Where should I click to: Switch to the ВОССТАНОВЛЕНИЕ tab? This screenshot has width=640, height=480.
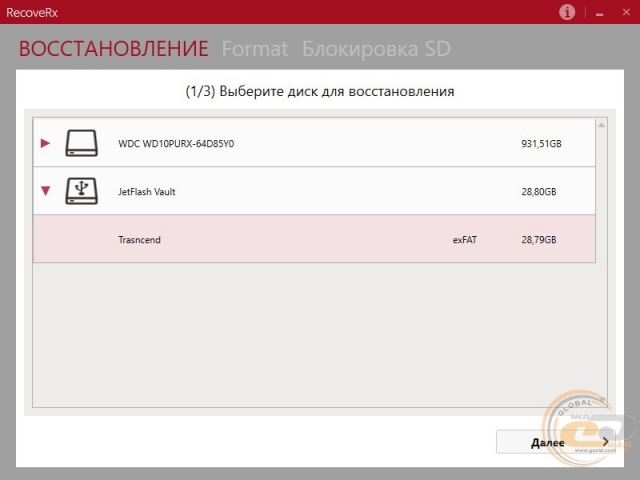pyautogui.click(x=113, y=49)
